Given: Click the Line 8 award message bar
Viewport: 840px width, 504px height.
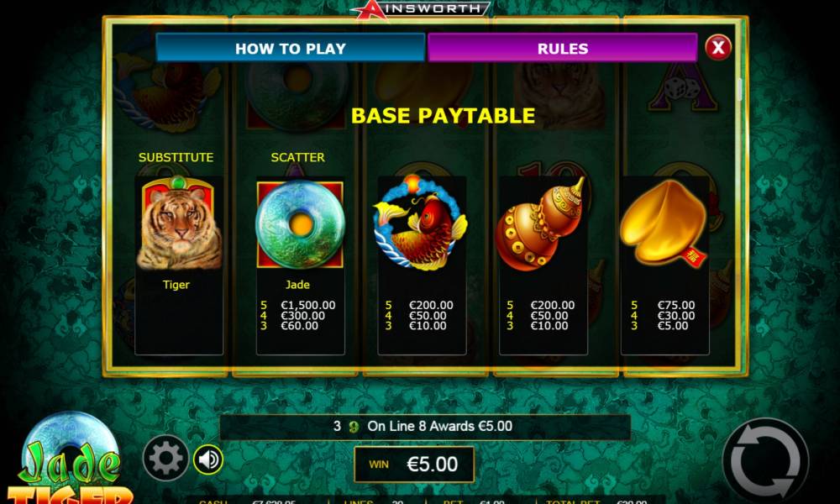Looking at the screenshot, I should (425, 427).
